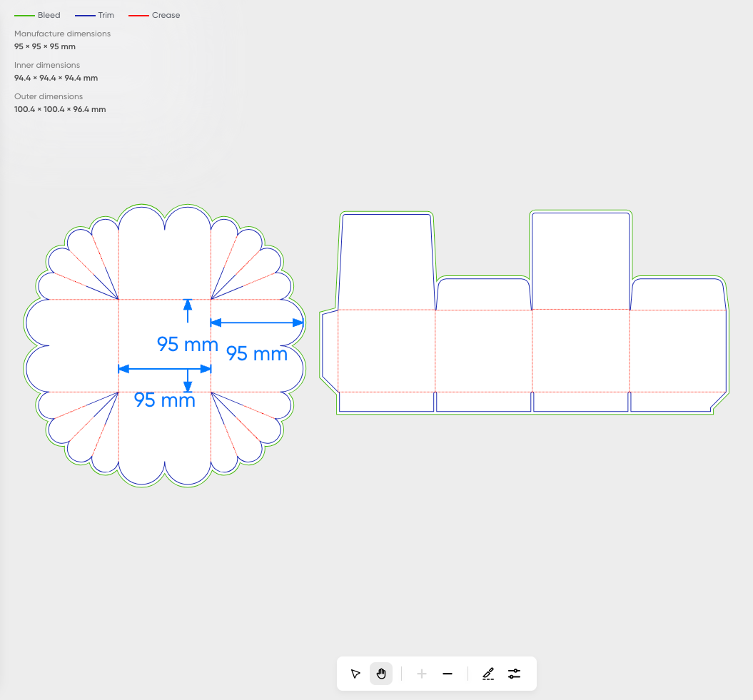Open the sliders settings icon
This screenshot has width=753, height=700.
click(515, 674)
